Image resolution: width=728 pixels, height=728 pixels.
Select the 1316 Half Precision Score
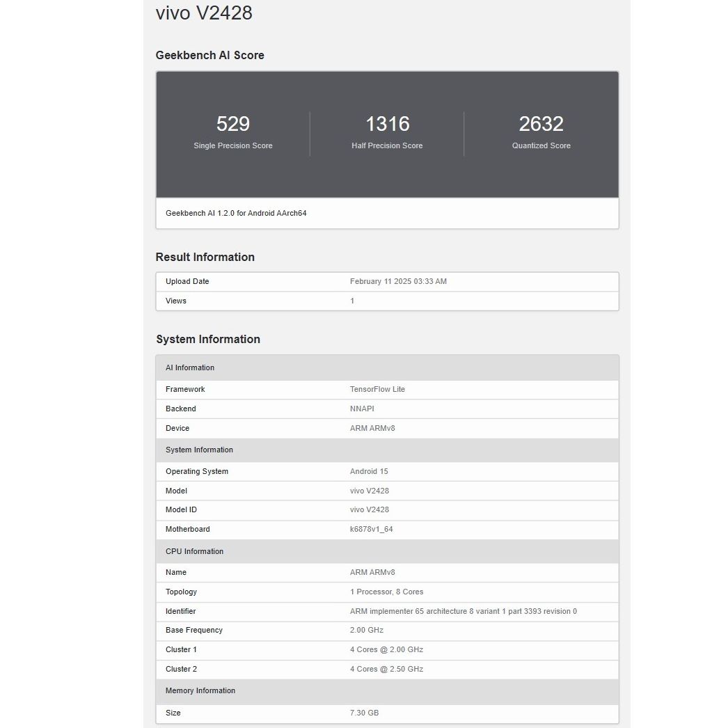(387, 124)
